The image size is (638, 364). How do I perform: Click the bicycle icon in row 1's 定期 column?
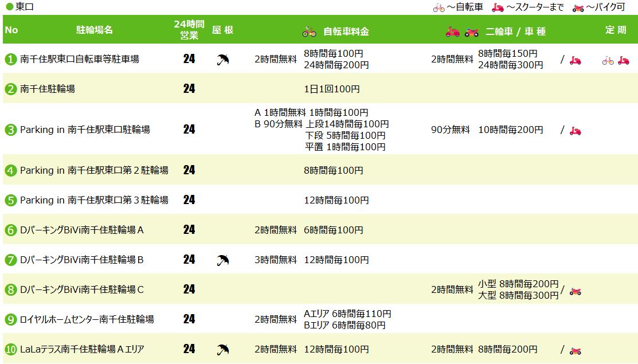pos(608,60)
